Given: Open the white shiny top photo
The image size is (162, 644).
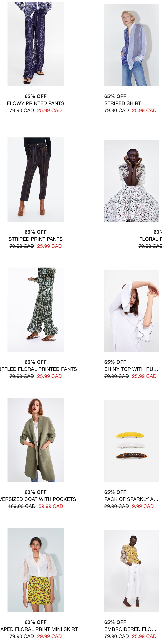Looking at the screenshot, I should (x=132, y=311).
